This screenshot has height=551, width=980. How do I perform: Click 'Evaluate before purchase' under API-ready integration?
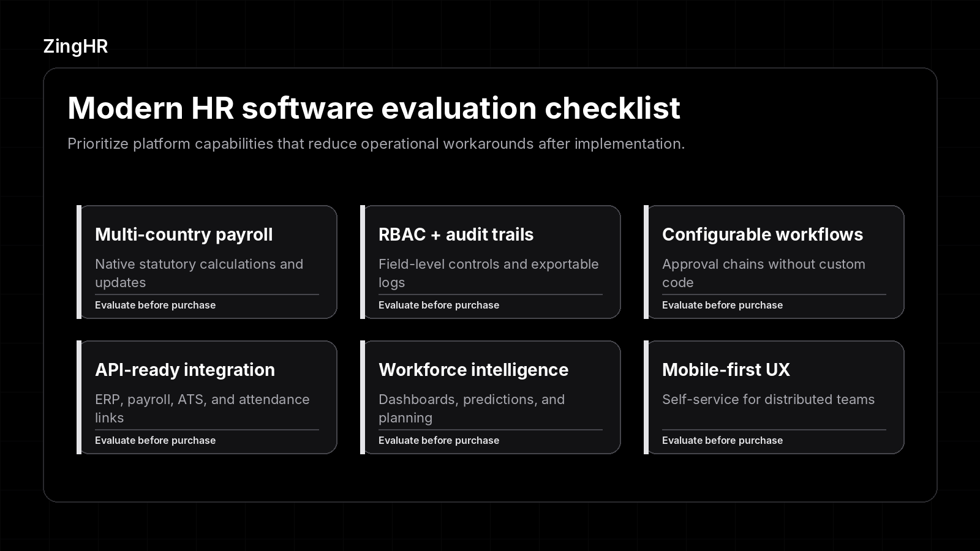pyautogui.click(x=155, y=440)
